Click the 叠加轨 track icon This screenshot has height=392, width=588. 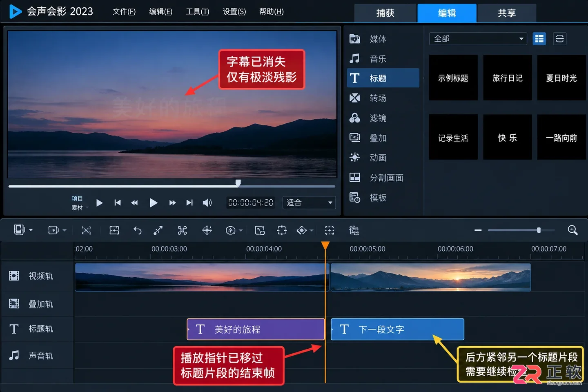point(14,304)
